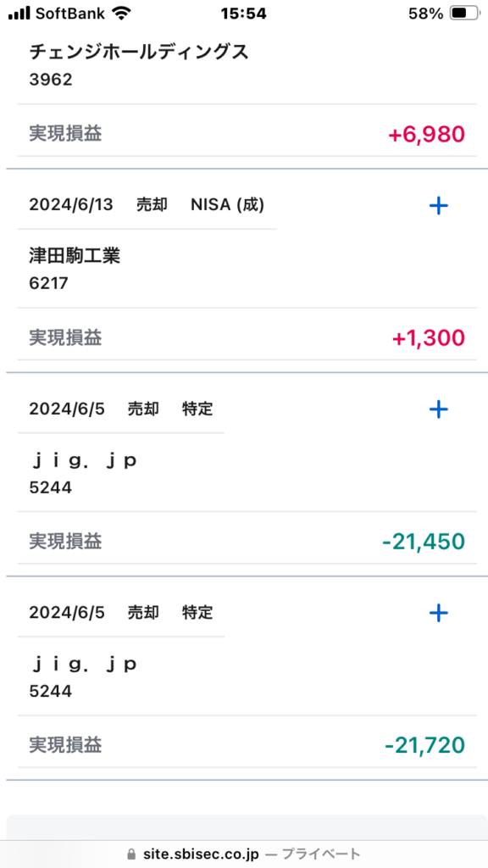Tap the battery indicator icon
The image size is (488, 868).
pos(464,14)
